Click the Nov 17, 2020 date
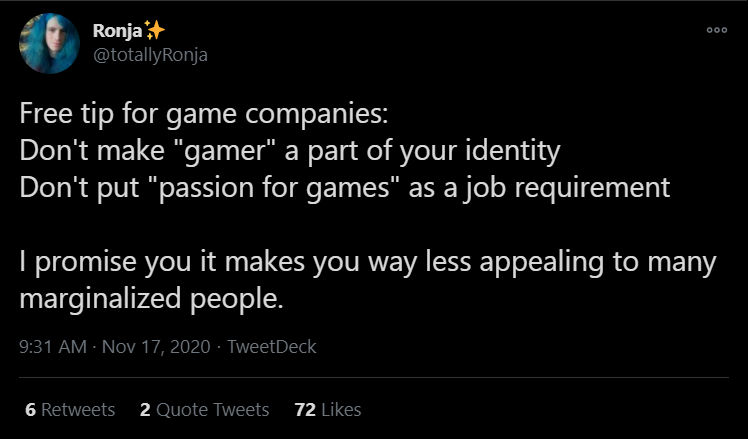The image size is (748, 439). point(155,347)
